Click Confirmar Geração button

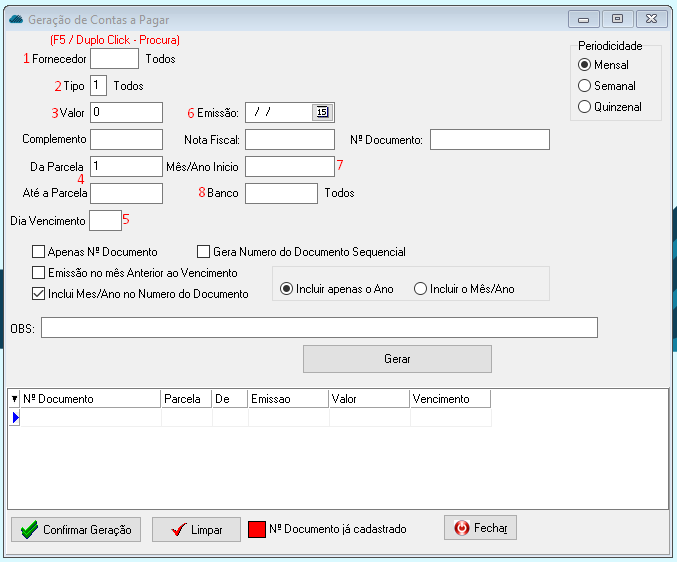tap(76, 530)
